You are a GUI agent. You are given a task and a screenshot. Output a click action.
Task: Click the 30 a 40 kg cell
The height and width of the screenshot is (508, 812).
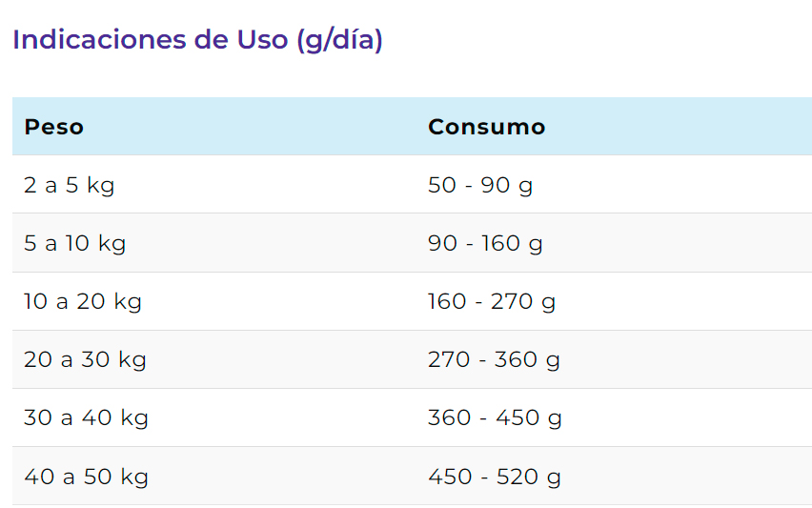point(214,417)
